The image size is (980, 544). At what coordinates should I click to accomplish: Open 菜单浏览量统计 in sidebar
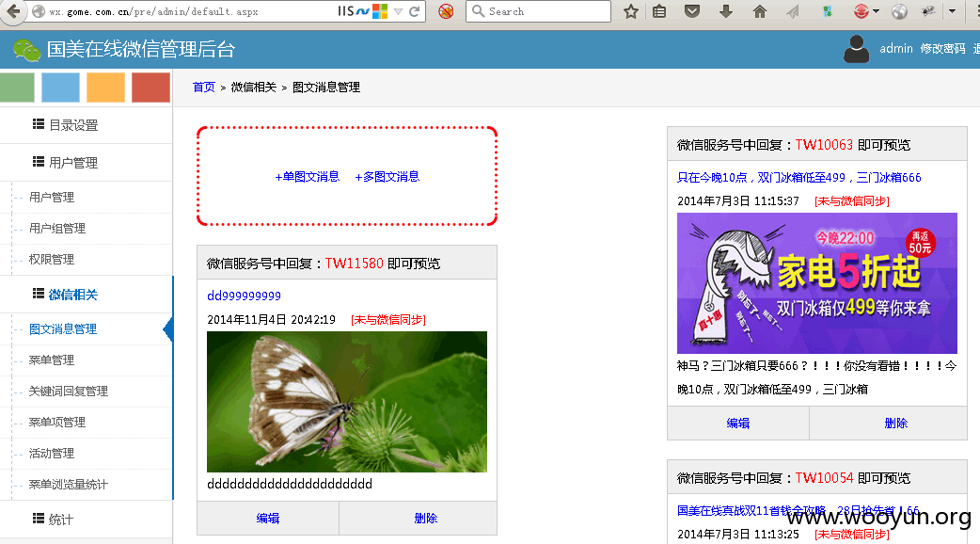point(68,484)
